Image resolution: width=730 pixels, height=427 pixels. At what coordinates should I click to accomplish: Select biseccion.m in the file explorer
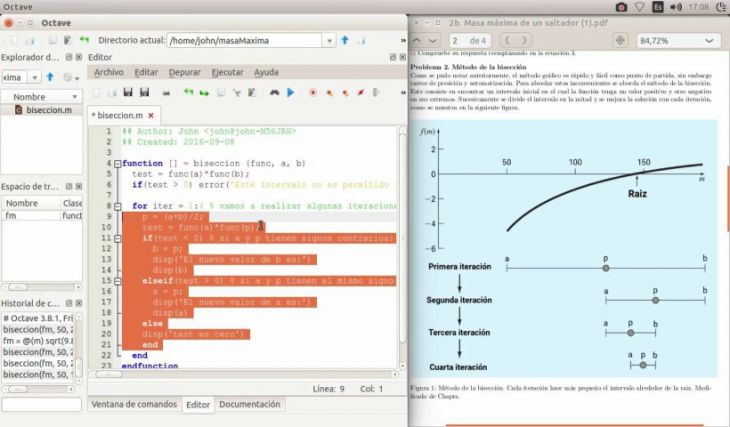(x=42, y=110)
